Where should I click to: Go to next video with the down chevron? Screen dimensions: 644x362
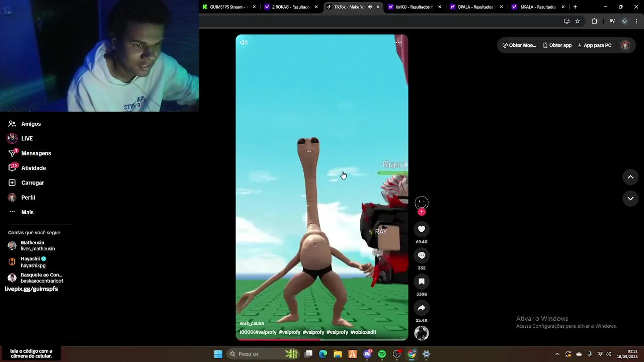pos(630,199)
